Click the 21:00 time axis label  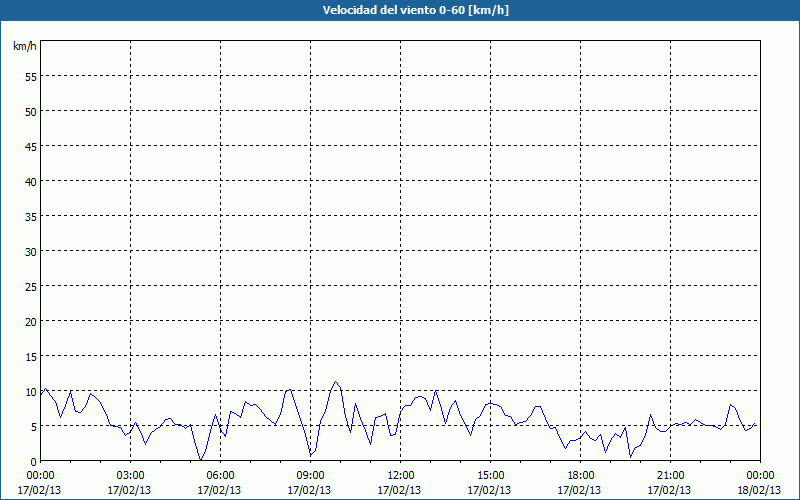670,476
